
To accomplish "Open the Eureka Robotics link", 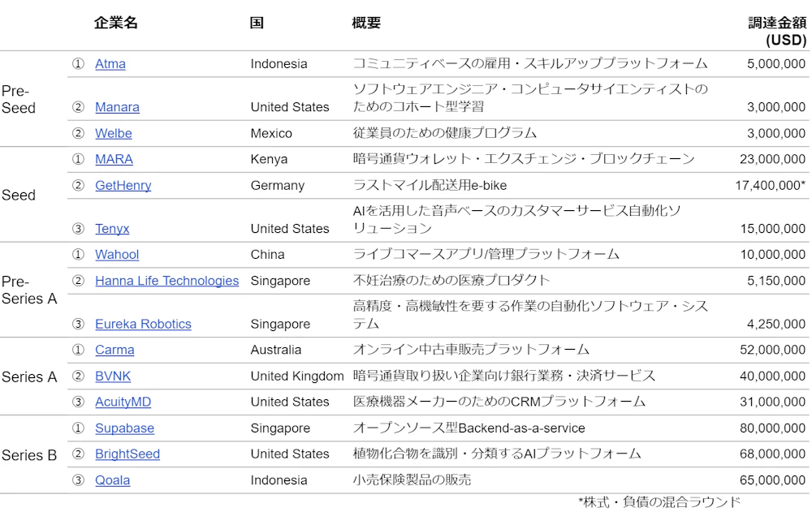I will [x=143, y=325].
